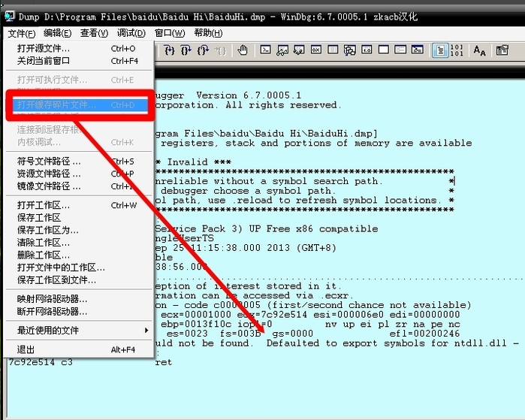Click the Step Out toolbar icon

coord(203,50)
